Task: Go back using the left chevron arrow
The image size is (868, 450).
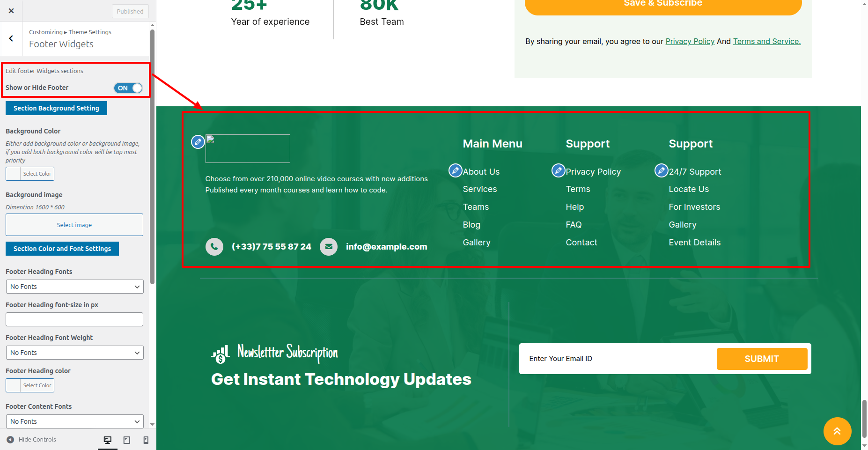Action: pyautogui.click(x=11, y=38)
